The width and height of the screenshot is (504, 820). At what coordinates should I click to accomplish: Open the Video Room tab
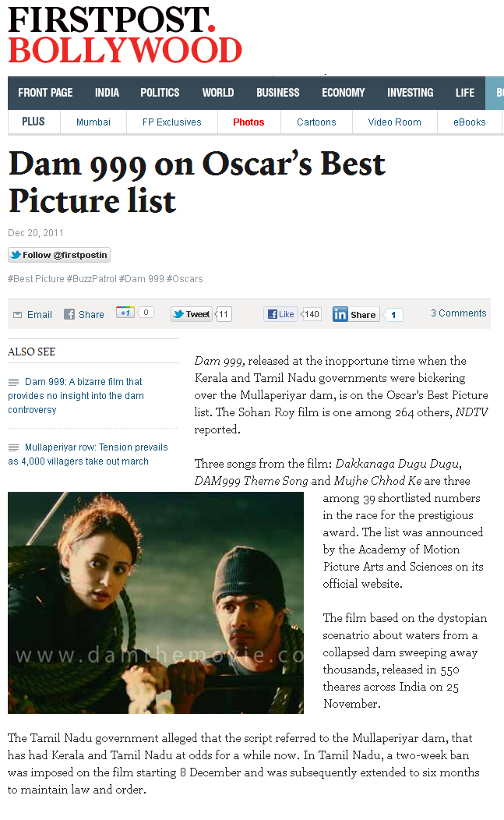[x=395, y=122]
